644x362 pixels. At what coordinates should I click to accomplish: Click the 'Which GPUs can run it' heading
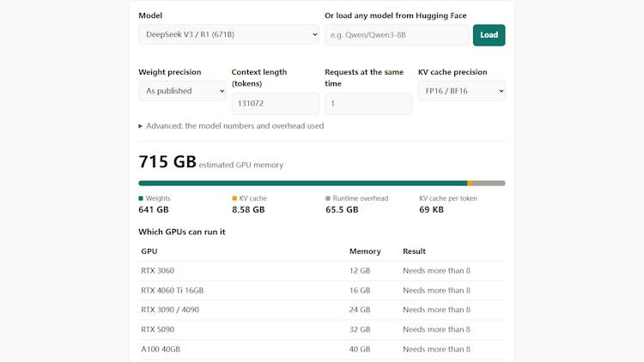coord(182,232)
